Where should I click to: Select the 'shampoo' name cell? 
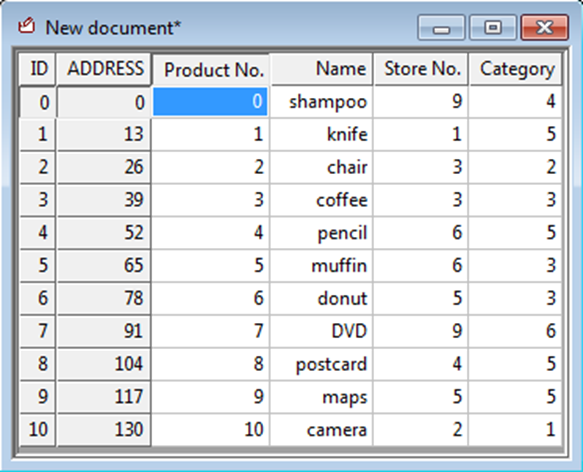(321, 102)
